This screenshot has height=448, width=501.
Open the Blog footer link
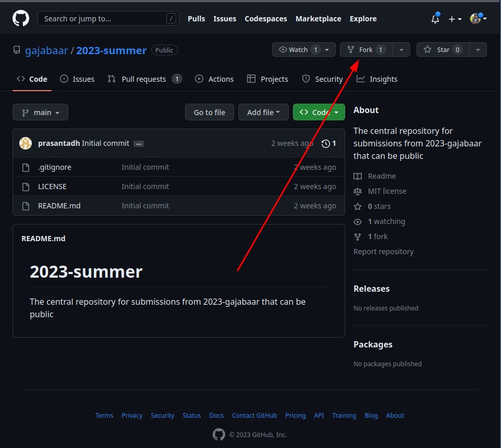pyautogui.click(x=371, y=415)
